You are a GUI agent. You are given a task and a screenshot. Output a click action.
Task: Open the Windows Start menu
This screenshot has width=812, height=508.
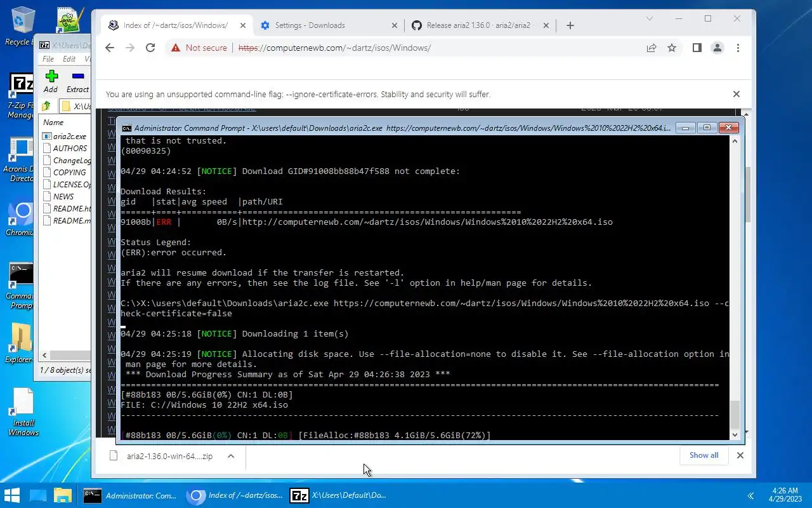click(12, 495)
